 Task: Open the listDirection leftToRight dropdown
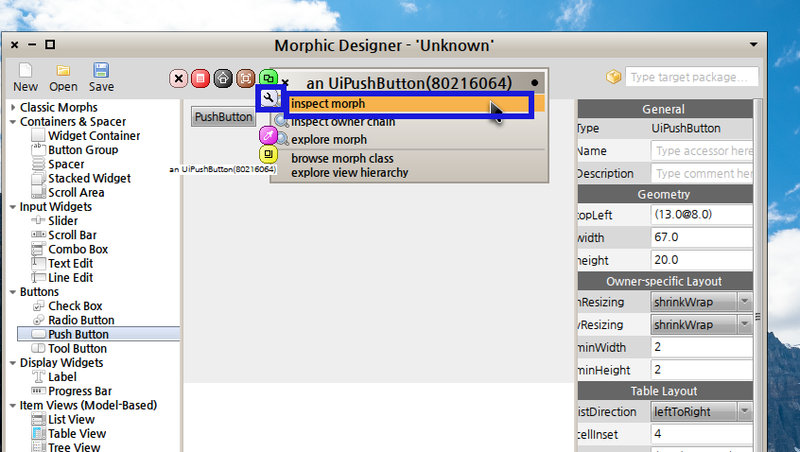coord(701,411)
